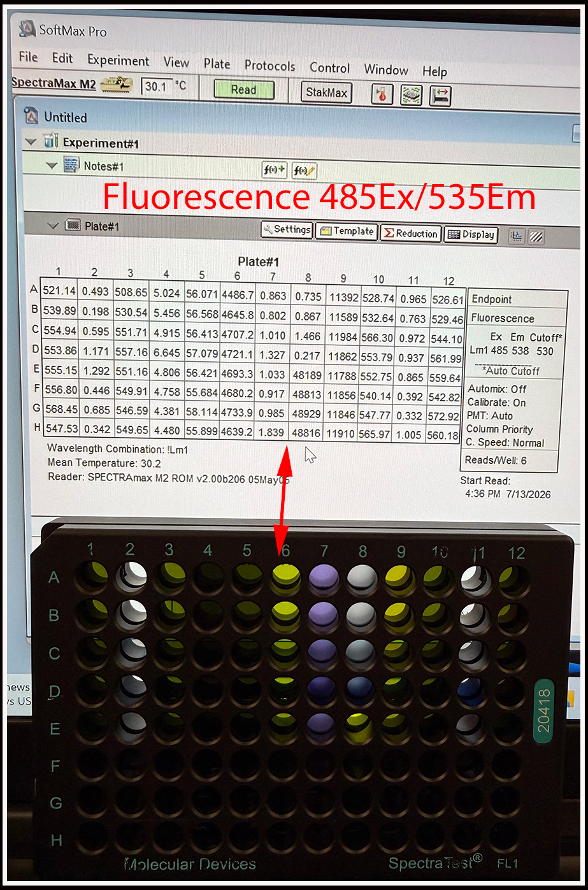Click the Reduction button
Image resolution: width=588 pixels, height=890 pixels.
[x=410, y=234]
